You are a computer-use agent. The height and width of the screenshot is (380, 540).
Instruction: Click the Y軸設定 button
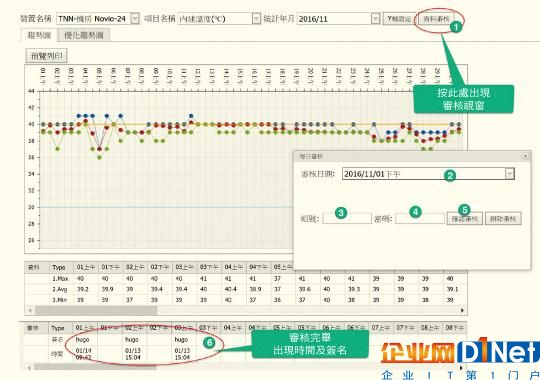pos(399,19)
